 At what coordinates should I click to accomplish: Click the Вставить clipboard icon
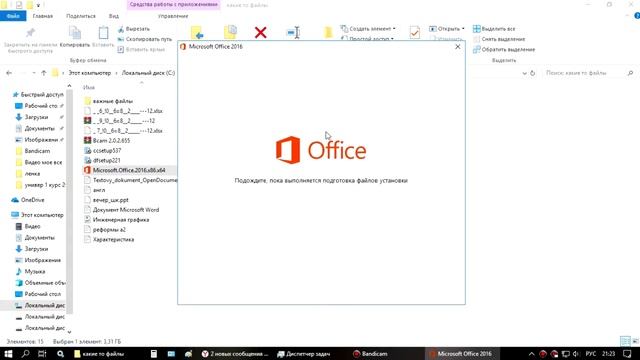103,33
